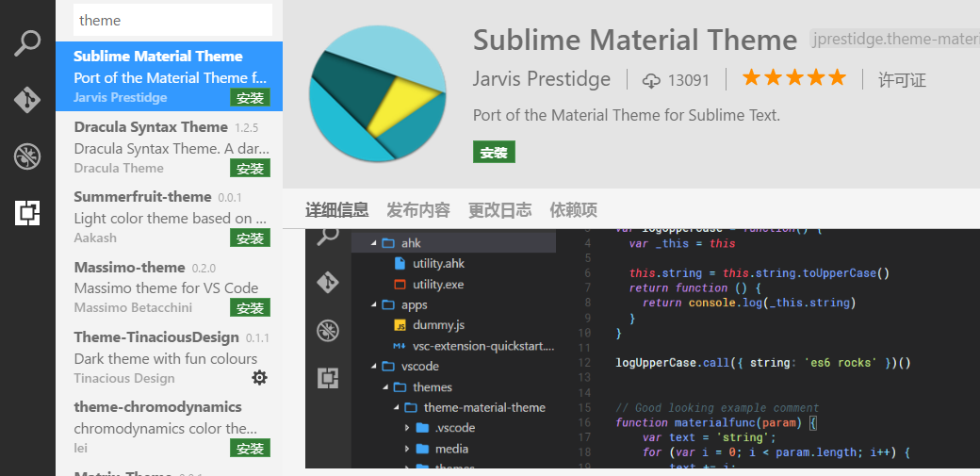Click the five-star rating

(793, 78)
